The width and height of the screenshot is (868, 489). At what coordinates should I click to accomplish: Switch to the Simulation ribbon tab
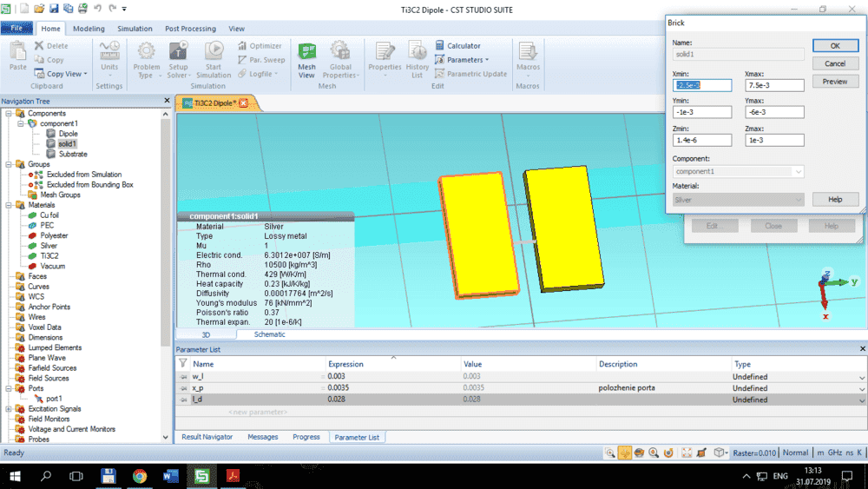[x=135, y=29]
